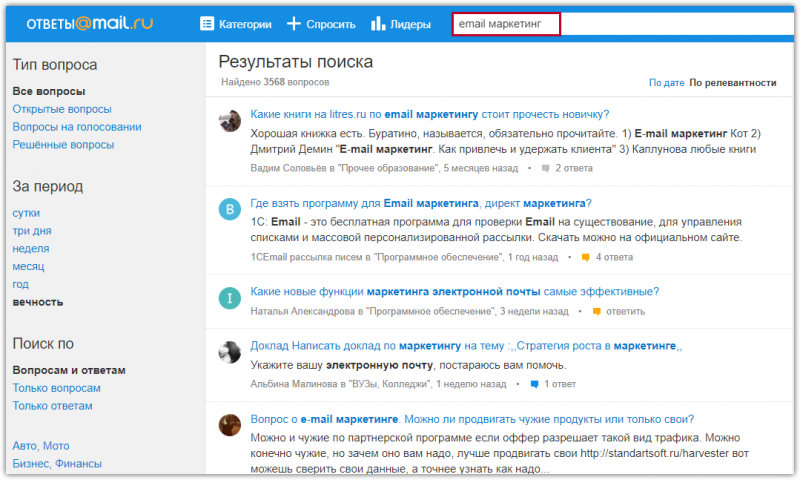Sort results 'По релевантности'

pos(733,83)
